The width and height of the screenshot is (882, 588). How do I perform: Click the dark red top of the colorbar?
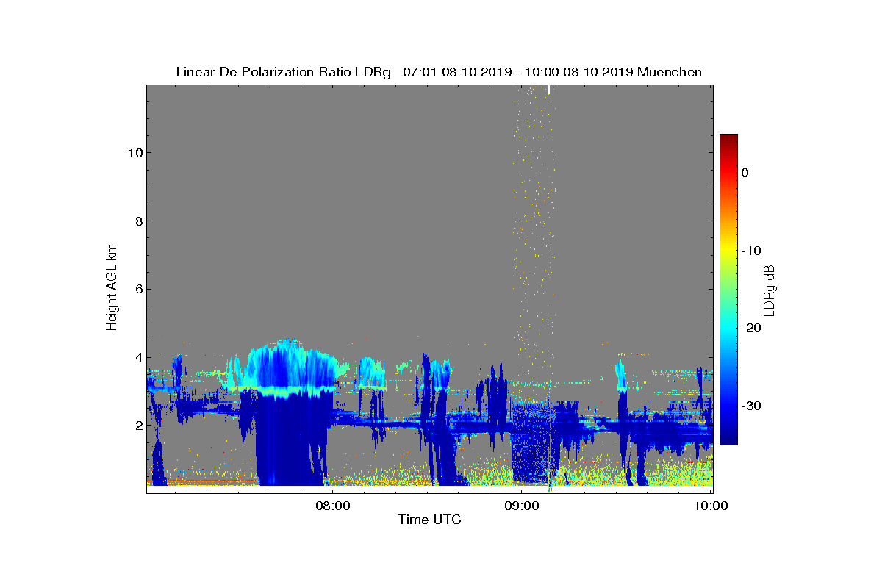[x=728, y=140]
